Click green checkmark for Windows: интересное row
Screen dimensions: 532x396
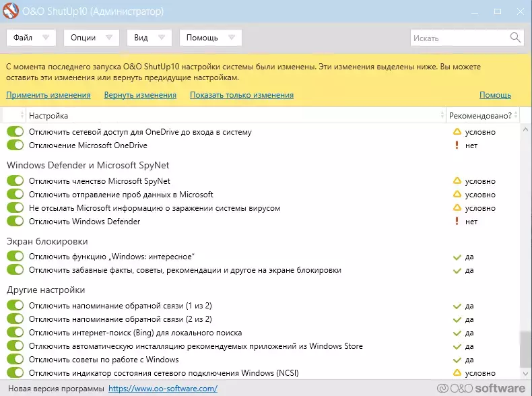click(457, 257)
